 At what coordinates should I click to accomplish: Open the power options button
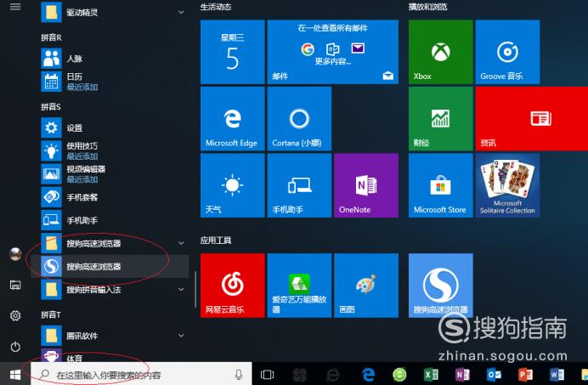tap(15, 347)
